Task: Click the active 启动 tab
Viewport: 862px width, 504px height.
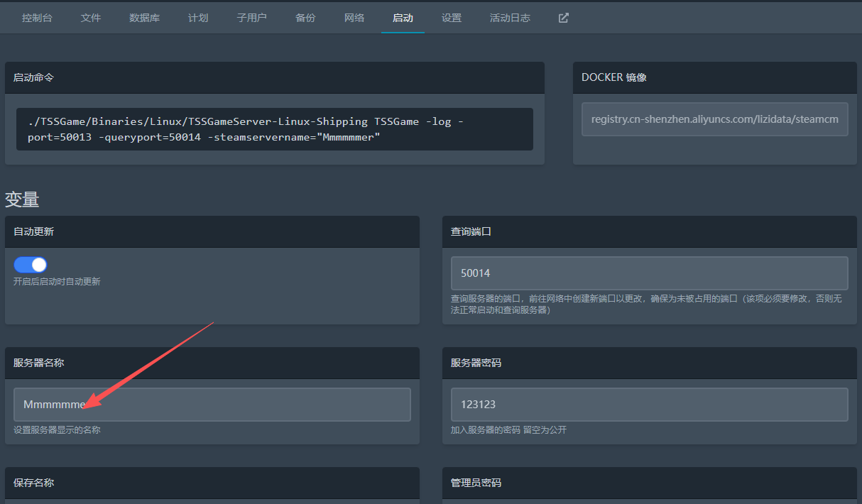Action: tap(403, 18)
